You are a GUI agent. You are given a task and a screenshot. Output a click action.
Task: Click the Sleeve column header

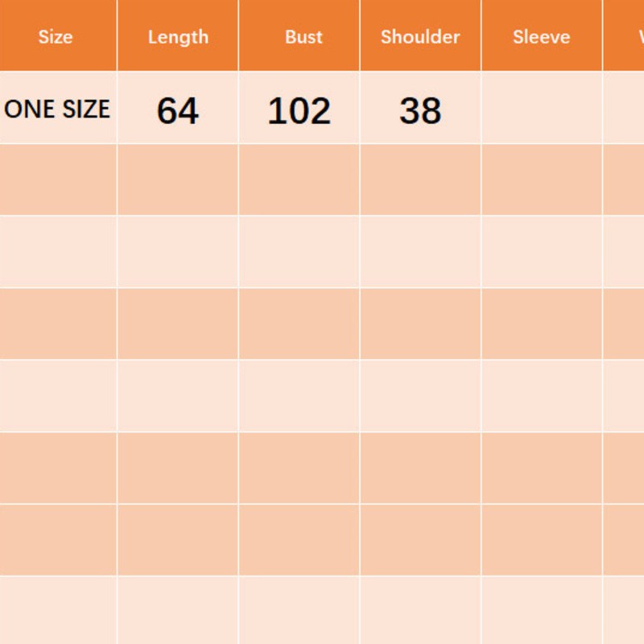[541, 37]
